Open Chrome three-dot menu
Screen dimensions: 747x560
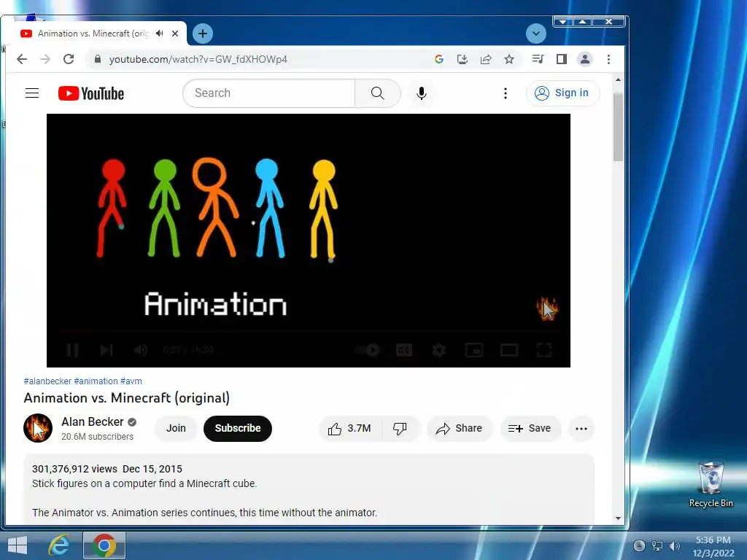coord(608,59)
